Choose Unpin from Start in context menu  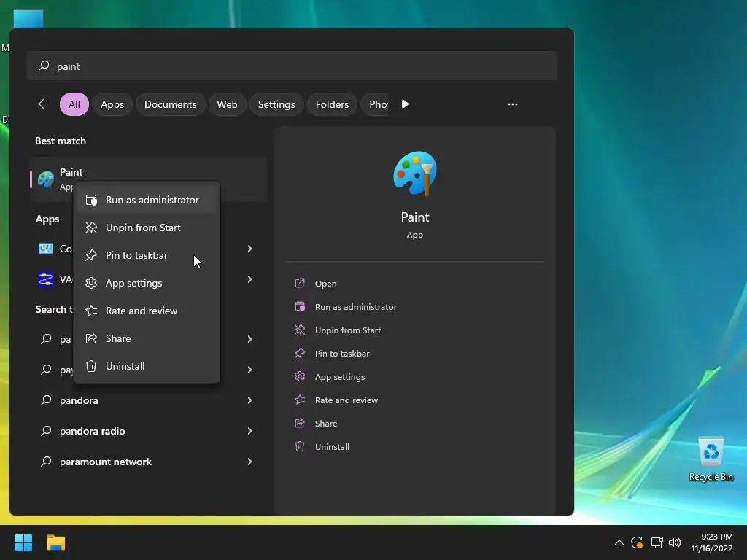147,227
